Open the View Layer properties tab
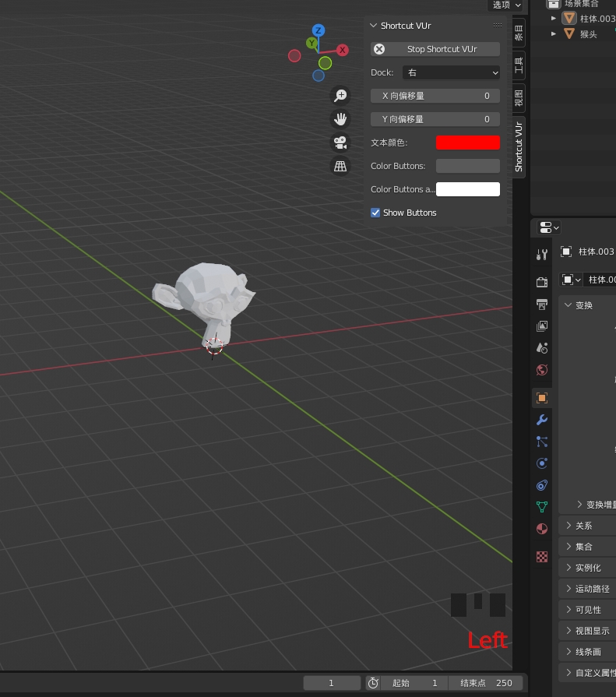Image resolution: width=616 pixels, height=697 pixels. [542, 326]
